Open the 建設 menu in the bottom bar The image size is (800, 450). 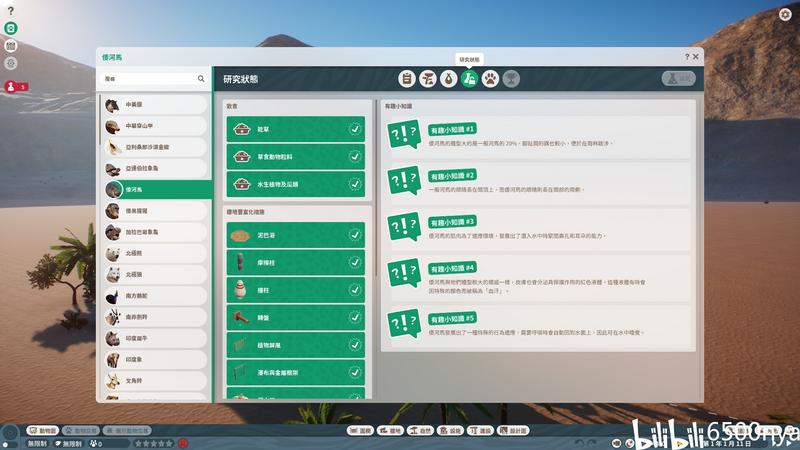(481, 431)
